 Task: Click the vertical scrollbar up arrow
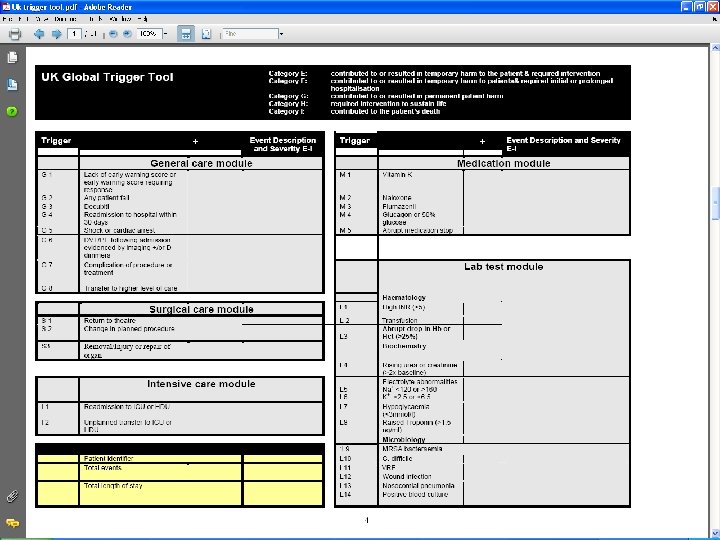[715, 47]
